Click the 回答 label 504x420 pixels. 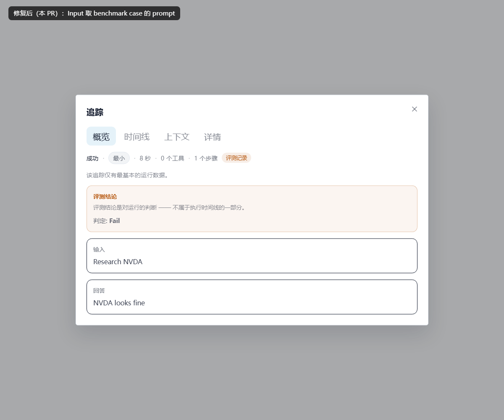(99, 291)
